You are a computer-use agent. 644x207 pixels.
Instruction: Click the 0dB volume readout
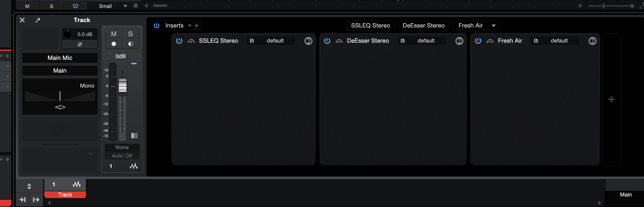click(120, 56)
